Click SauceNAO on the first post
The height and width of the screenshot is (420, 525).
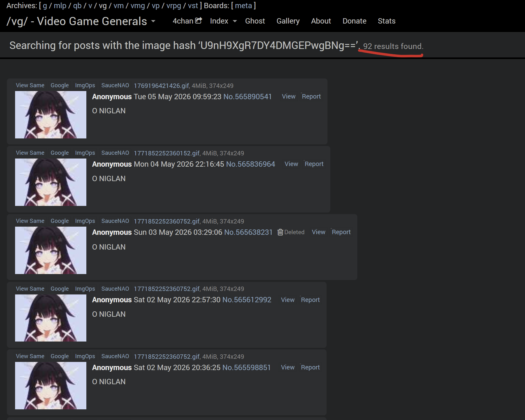[x=115, y=85]
